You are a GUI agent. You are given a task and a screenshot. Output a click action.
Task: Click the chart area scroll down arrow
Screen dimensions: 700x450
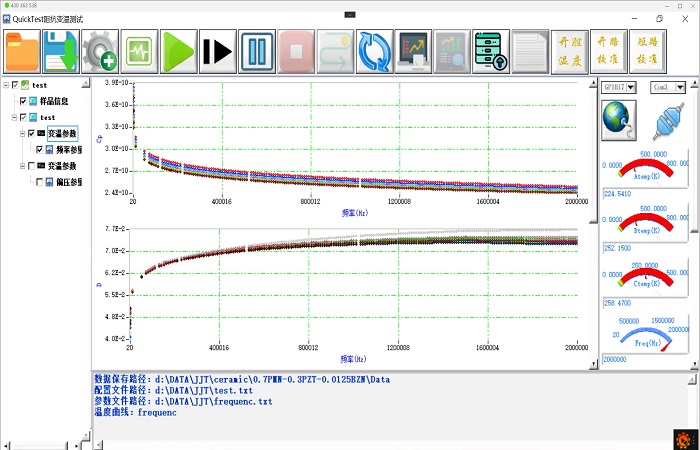pos(593,365)
